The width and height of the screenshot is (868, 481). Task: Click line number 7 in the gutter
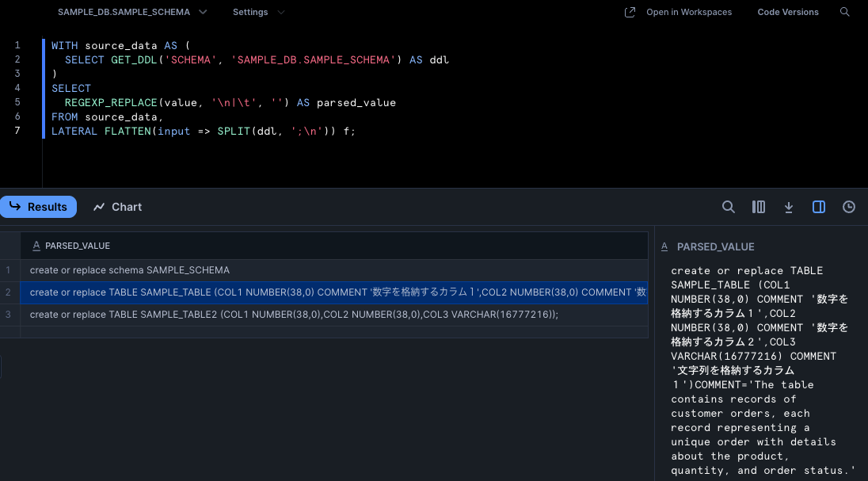[17, 130]
